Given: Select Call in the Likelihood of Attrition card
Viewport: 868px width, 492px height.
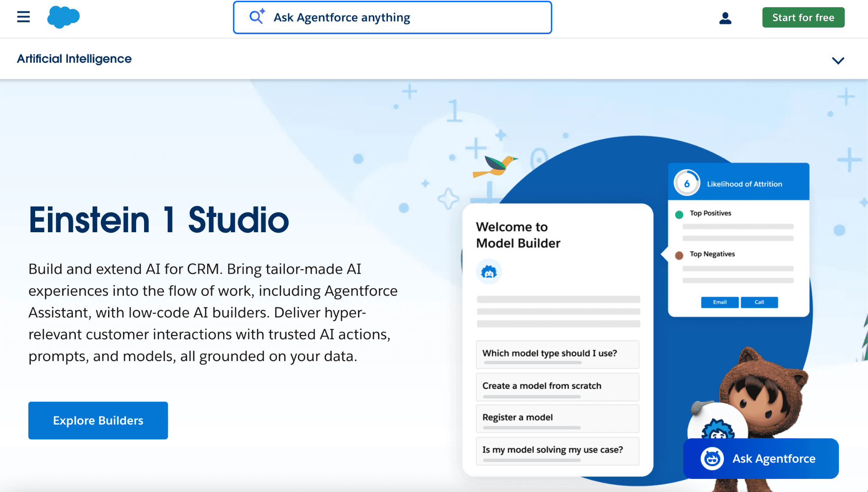Looking at the screenshot, I should coord(759,302).
